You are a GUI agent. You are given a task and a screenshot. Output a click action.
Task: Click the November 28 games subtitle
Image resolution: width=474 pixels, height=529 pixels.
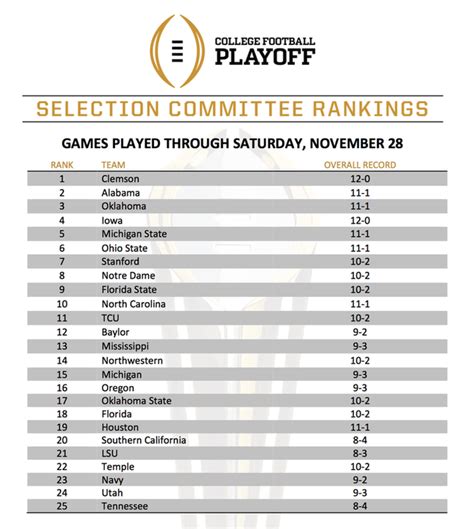[x=232, y=143]
